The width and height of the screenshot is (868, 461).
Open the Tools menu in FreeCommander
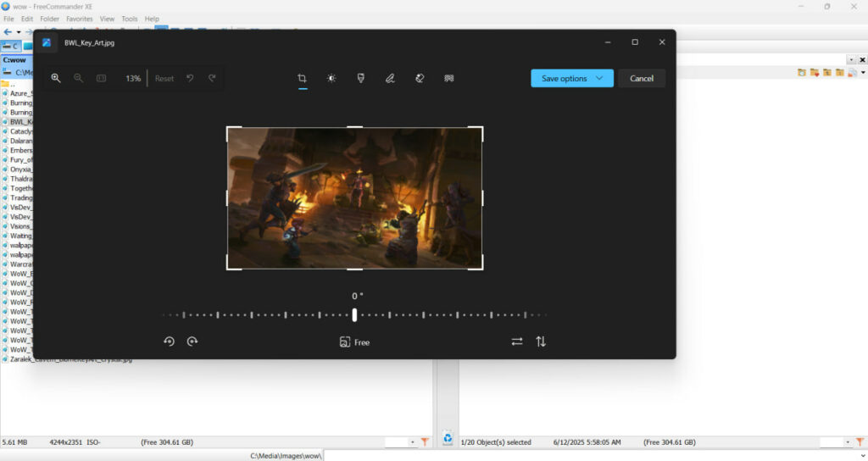130,19
